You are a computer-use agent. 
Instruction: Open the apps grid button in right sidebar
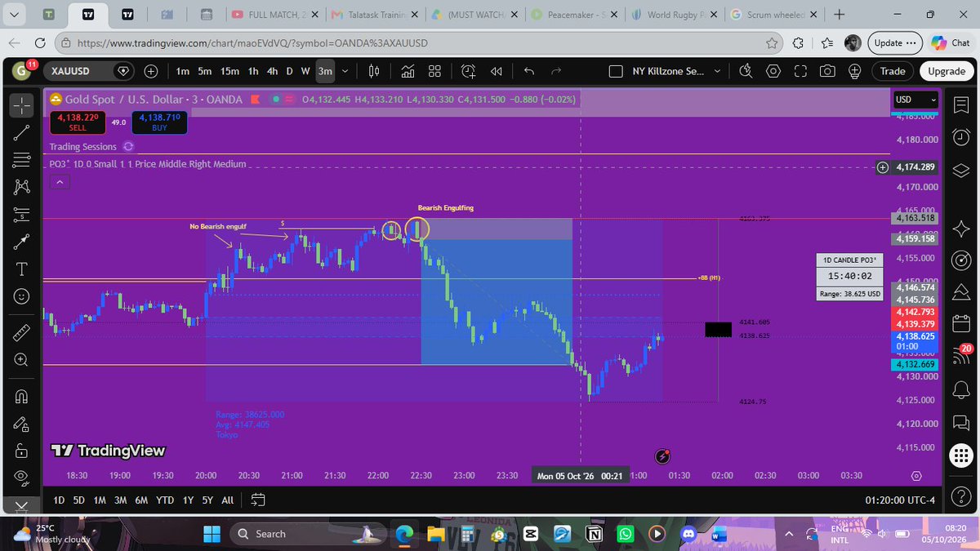(x=961, y=455)
